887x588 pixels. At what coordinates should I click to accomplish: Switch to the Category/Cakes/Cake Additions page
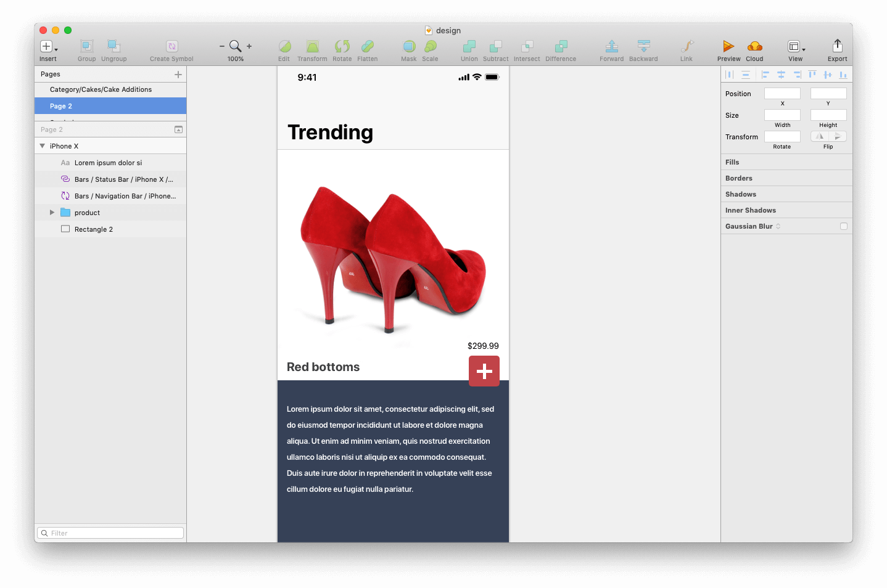pos(101,89)
